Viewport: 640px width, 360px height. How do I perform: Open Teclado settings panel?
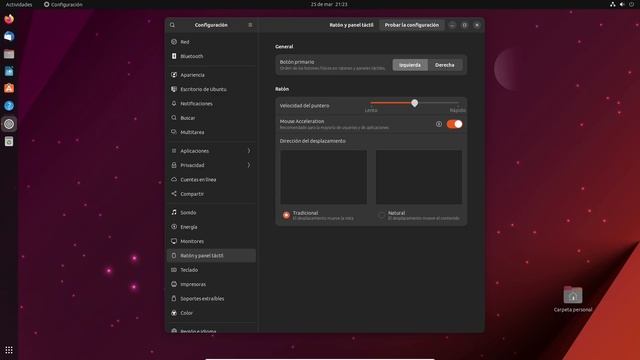[x=212, y=270]
